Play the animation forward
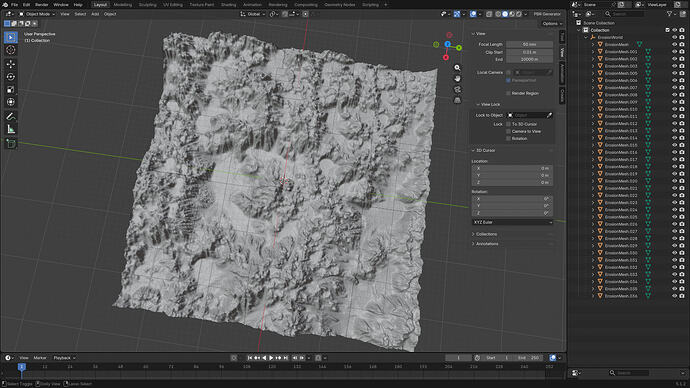Viewport: 690px width, 388px height. [x=271, y=358]
